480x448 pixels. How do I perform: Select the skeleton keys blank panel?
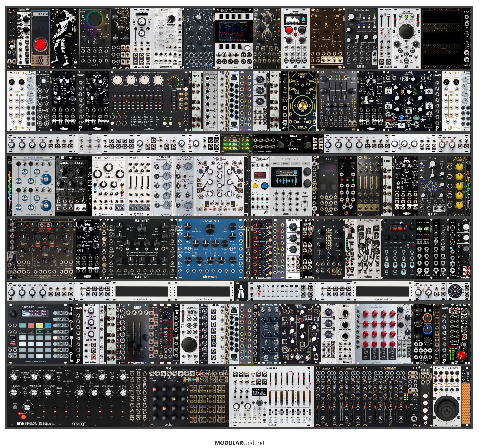tap(71, 334)
